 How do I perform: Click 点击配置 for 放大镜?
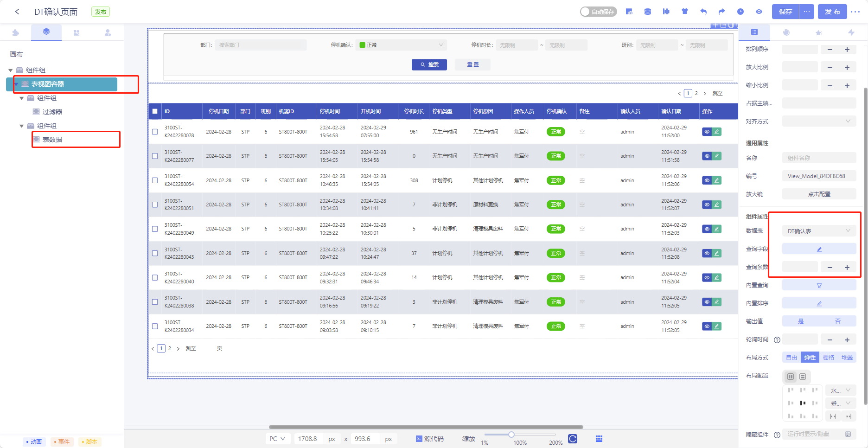[x=819, y=194]
